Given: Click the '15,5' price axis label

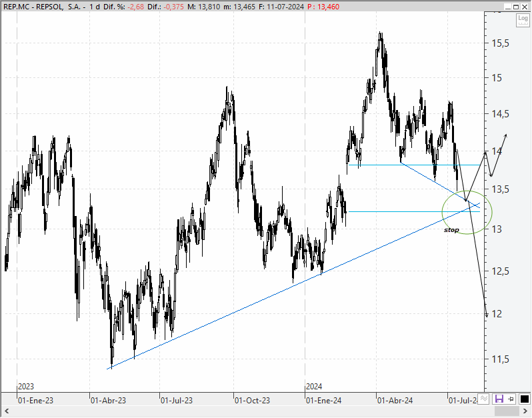Looking at the screenshot, I should tap(501, 43).
